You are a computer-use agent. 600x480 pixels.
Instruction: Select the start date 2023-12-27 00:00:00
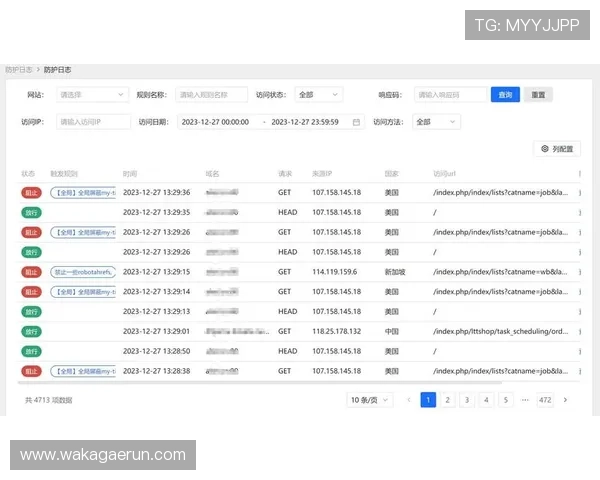pyautogui.click(x=215, y=122)
